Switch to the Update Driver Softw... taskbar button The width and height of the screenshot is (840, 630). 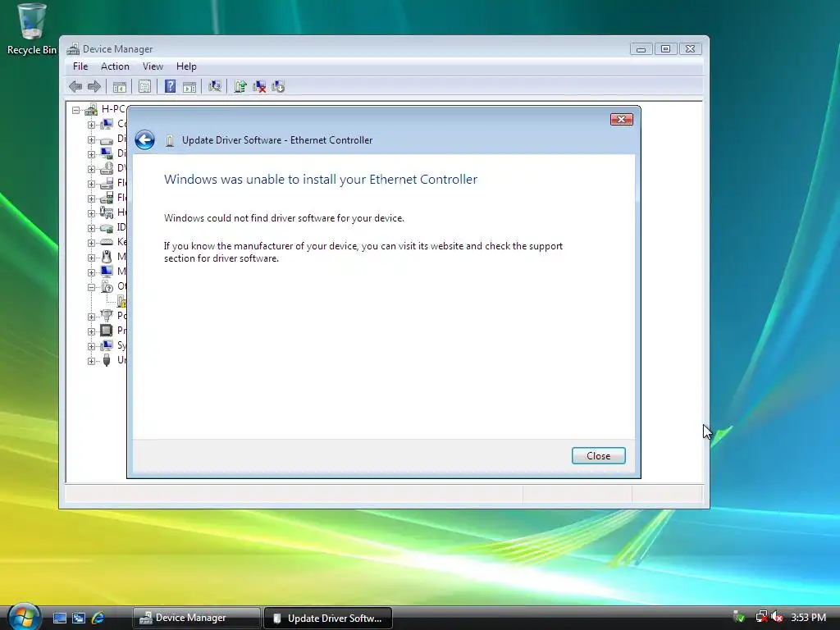(328, 618)
